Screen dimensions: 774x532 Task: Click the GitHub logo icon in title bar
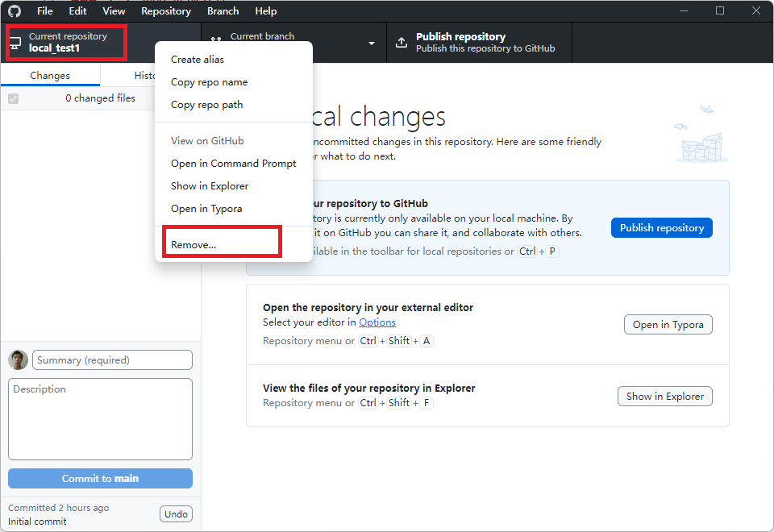click(15, 11)
